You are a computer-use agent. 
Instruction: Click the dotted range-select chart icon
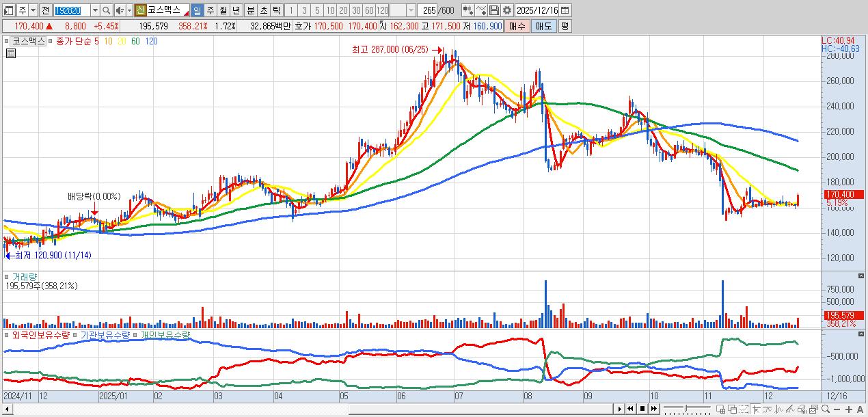tap(744, 409)
